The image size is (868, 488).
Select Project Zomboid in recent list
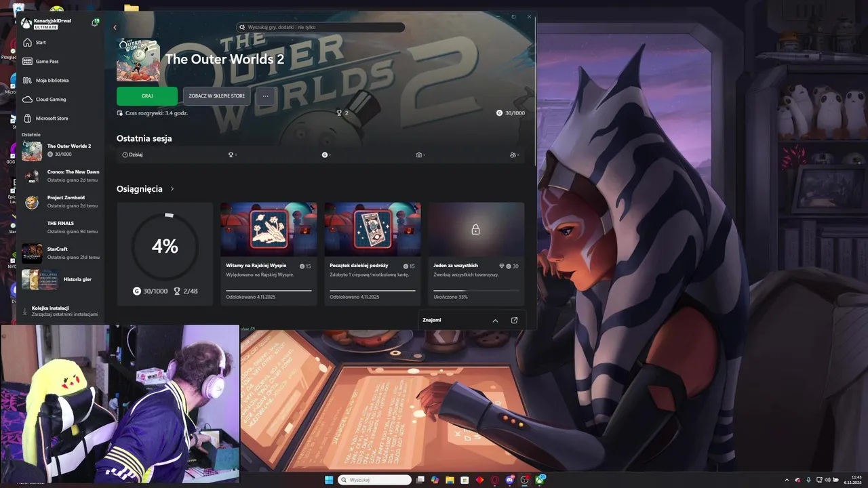click(60, 201)
